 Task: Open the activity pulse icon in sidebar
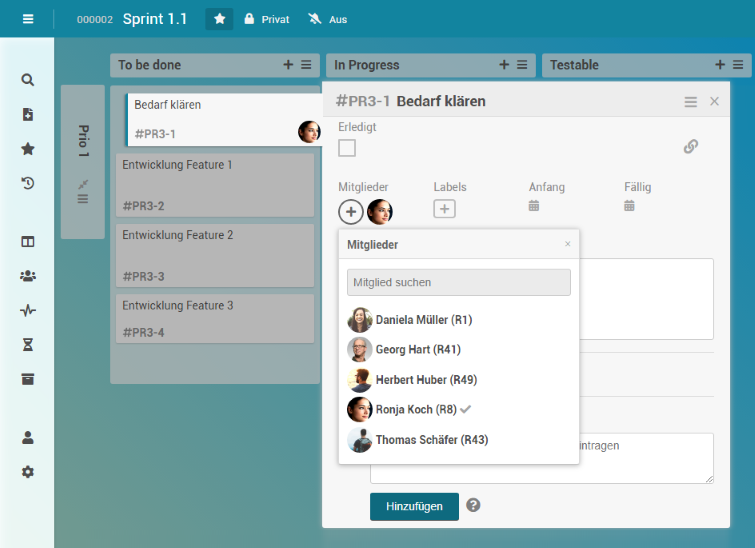(28, 310)
